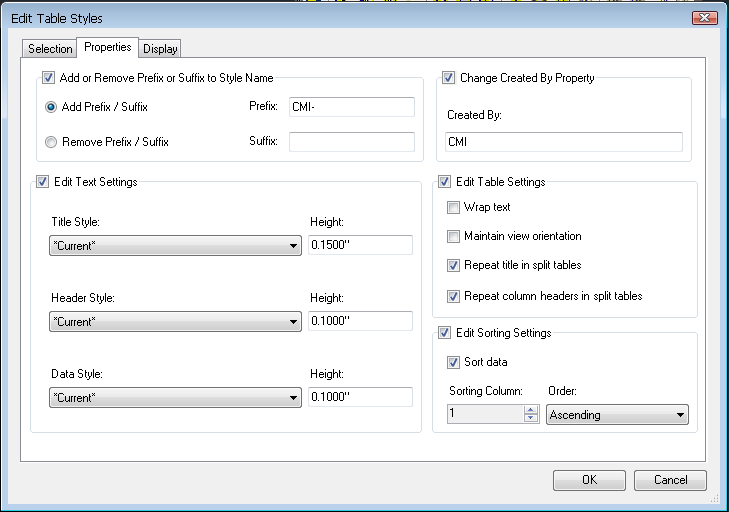Uncheck Change Created By Property
Screen dimensions: 729x512
pos(448,78)
